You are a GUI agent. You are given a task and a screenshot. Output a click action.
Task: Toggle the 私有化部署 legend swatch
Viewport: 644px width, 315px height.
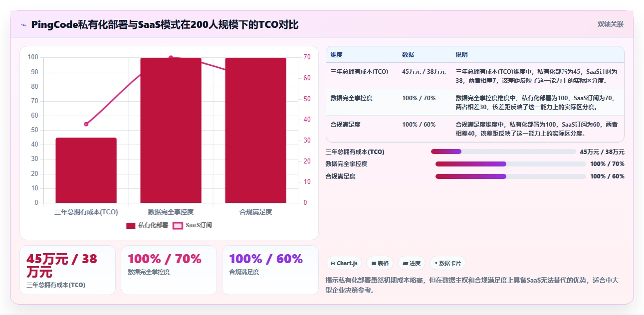pyautogui.click(x=131, y=225)
